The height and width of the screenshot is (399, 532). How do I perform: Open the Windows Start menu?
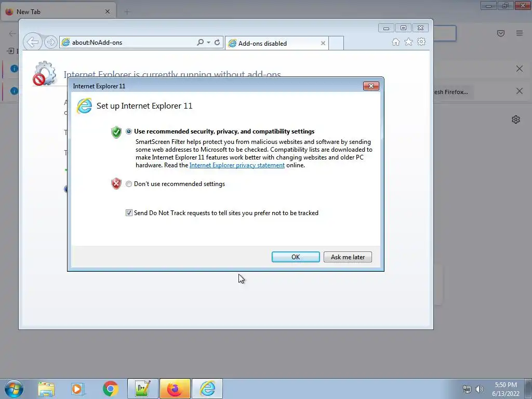coord(14,389)
